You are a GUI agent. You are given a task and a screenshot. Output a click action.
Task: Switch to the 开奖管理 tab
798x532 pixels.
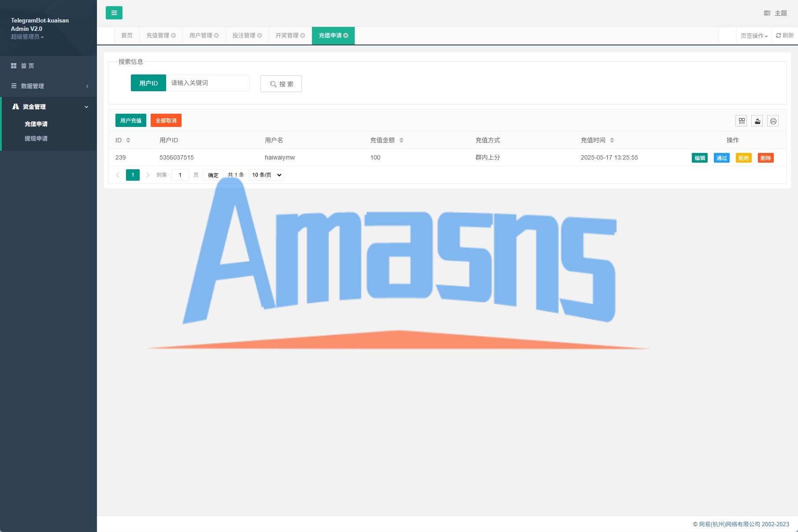pyautogui.click(x=287, y=35)
